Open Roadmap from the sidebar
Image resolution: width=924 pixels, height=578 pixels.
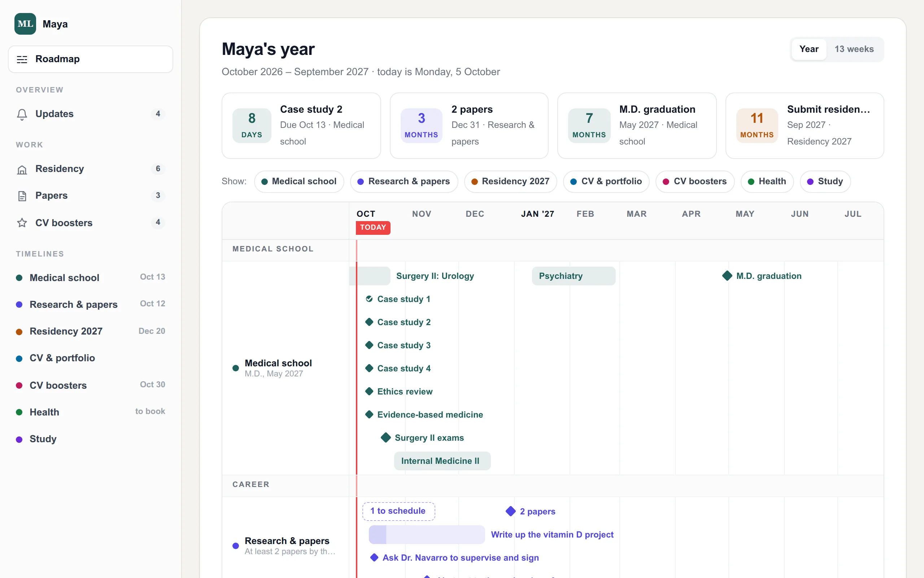tap(91, 59)
